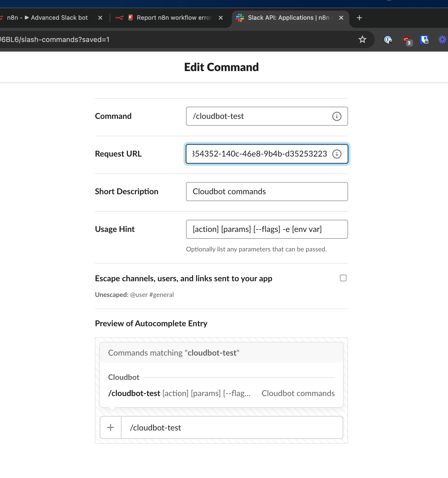Image resolution: width=448 pixels, height=478 pixels.
Task: Click the Commands matching "cloudbot-test" header
Action: coord(221,353)
